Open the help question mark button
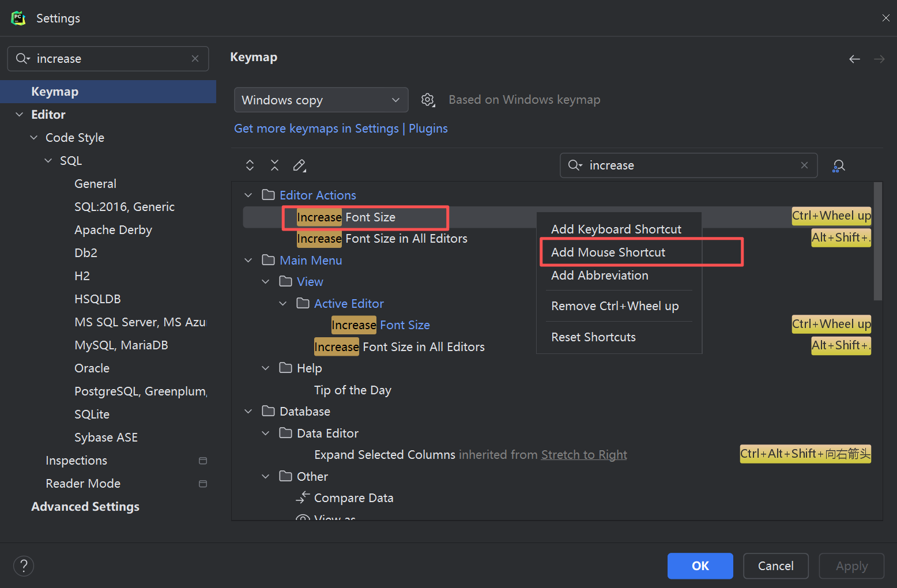897x588 pixels. (x=24, y=566)
